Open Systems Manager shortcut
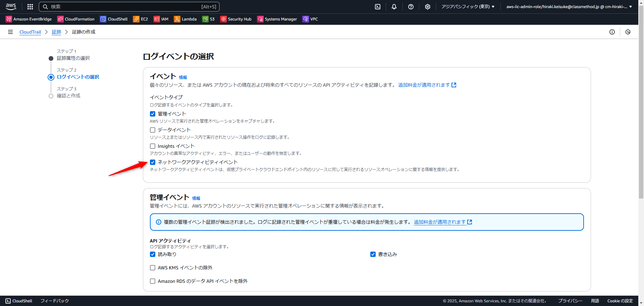 coord(277,19)
